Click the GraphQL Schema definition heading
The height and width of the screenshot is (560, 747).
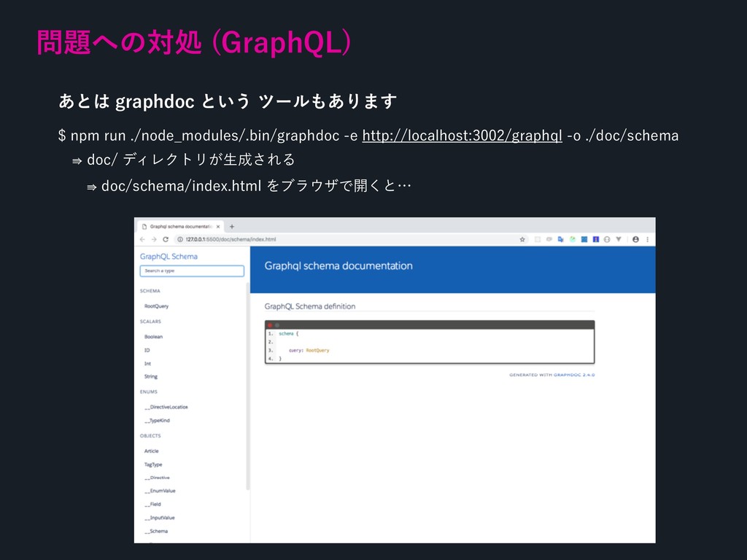tap(310, 306)
